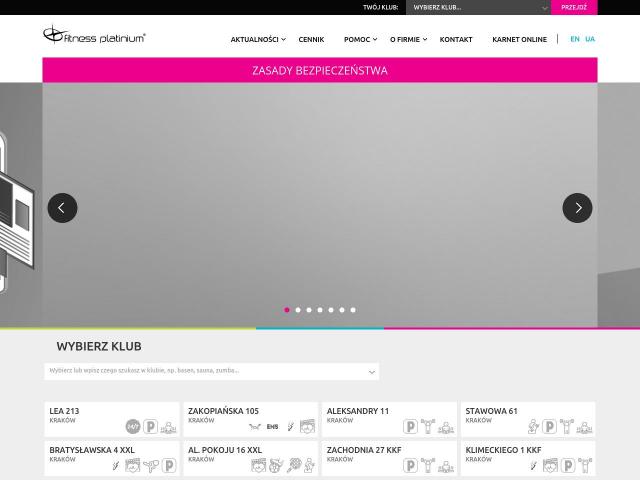
Task: Click parking icon on Zachodnia 27 KKF card
Action: [410, 465]
